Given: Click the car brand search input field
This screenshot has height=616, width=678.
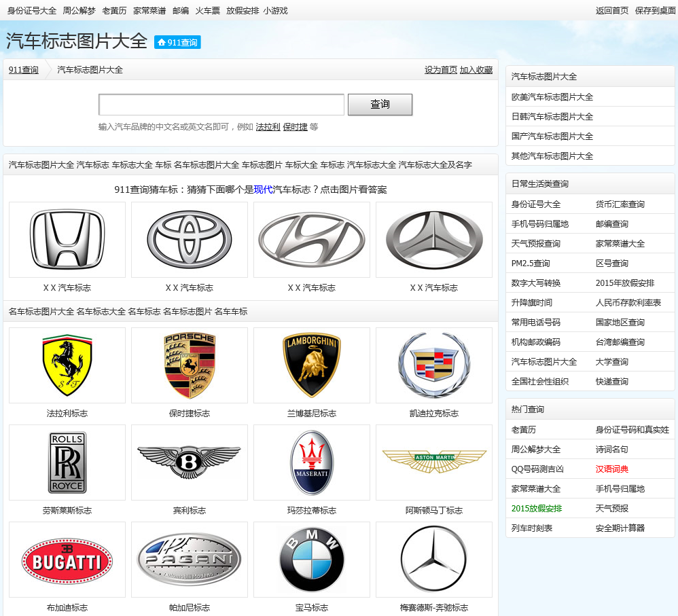Looking at the screenshot, I should click(221, 105).
